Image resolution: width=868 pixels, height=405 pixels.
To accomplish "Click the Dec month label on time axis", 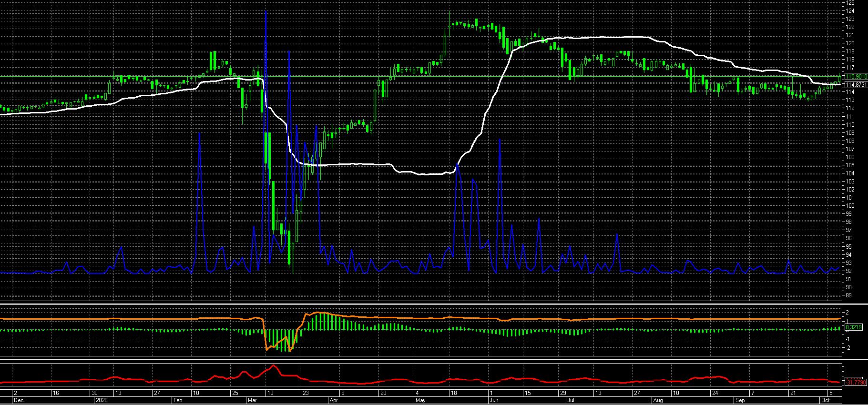I will [18, 401].
